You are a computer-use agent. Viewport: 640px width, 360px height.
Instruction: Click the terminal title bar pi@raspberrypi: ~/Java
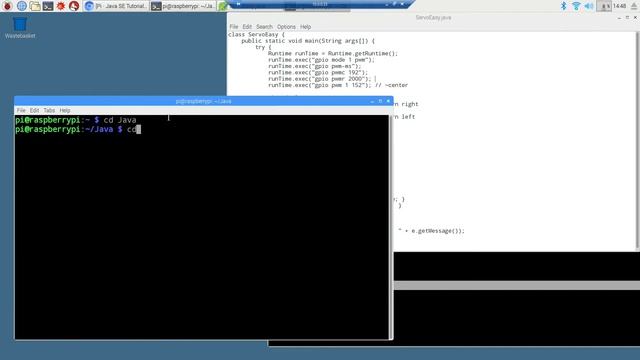point(203,101)
